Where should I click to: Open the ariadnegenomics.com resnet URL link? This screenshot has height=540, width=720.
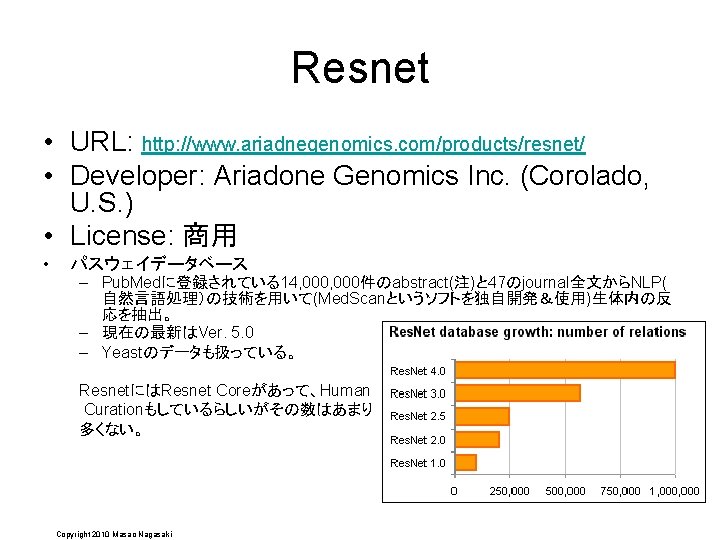(363, 144)
